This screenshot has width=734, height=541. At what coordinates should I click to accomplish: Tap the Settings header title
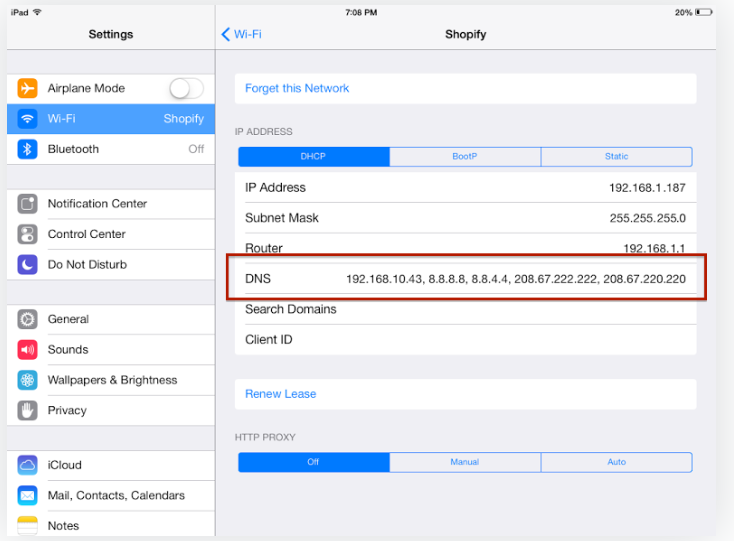[111, 34]
